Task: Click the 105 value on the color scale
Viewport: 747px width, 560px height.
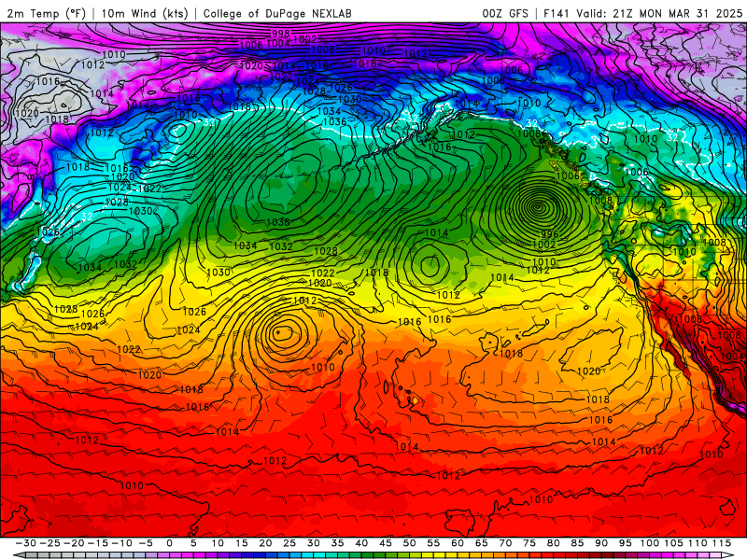Action: 673,543
